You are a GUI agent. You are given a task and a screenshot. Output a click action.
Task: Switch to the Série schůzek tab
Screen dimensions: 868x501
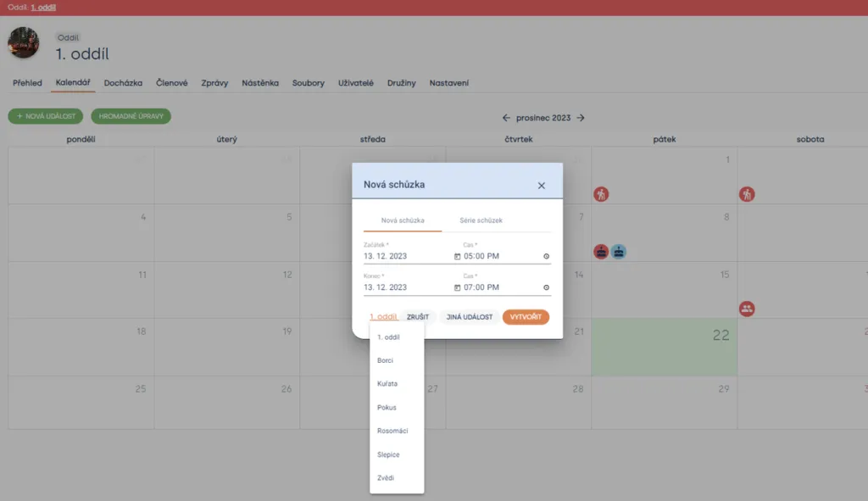pyautogui.click(x=481, y=220)
